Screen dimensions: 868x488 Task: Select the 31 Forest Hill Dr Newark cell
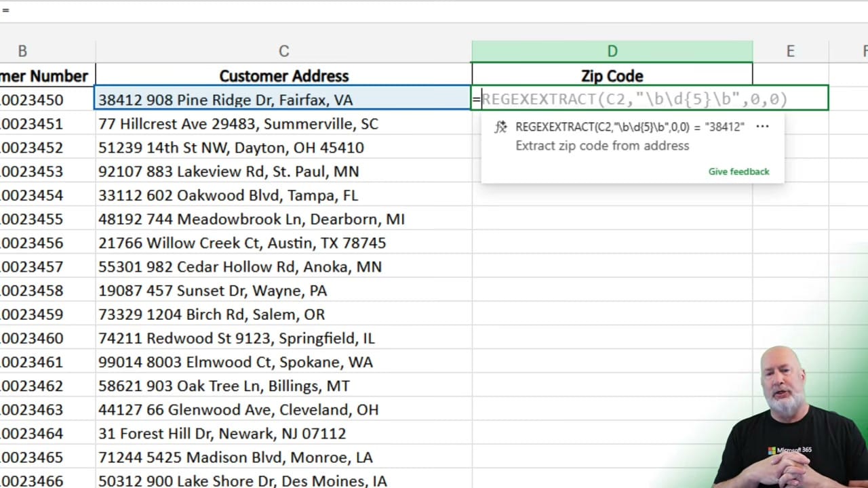tap(283, 433)
